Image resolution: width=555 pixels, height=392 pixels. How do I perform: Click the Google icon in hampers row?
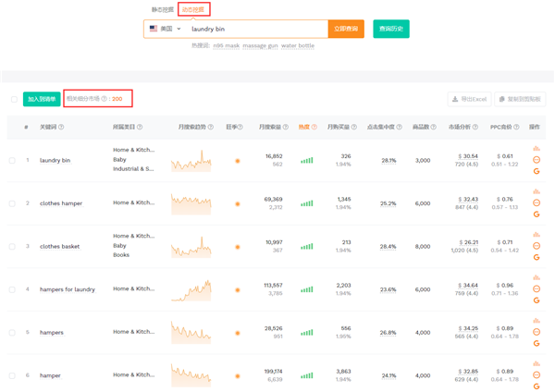536,343
